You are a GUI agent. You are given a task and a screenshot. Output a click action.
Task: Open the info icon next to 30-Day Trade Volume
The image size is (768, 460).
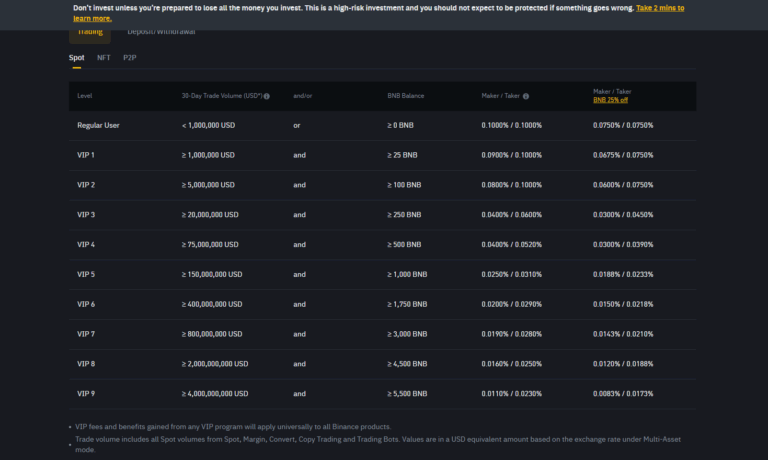(x=266, y=96)
